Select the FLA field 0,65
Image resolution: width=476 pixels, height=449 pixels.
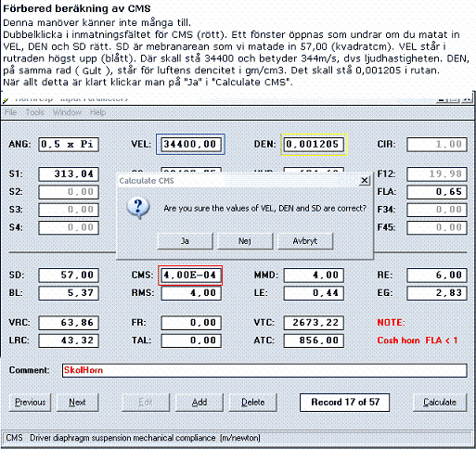click(437, 192)
